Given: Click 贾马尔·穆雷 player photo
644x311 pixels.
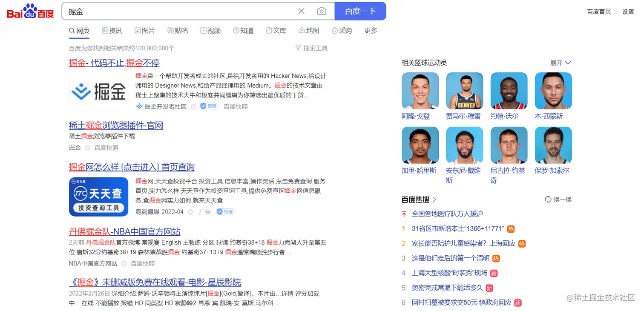Looking at the screenshot, I should coord(465,91).
